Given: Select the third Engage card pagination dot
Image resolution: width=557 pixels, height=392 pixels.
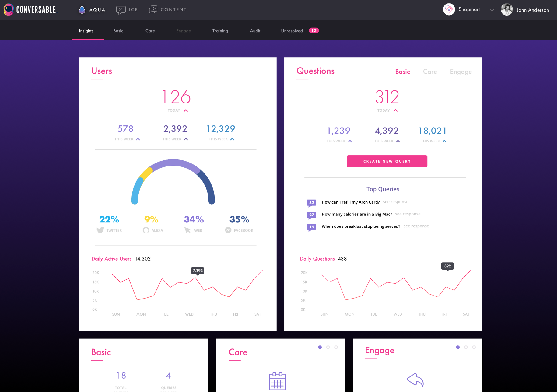Looking at the screenshot, I should 474,347.
